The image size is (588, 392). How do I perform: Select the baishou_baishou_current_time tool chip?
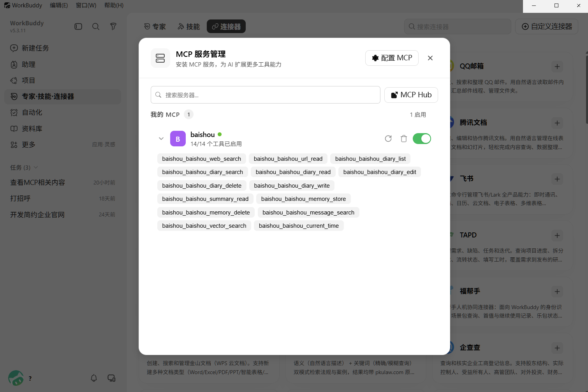click(299, 226)
